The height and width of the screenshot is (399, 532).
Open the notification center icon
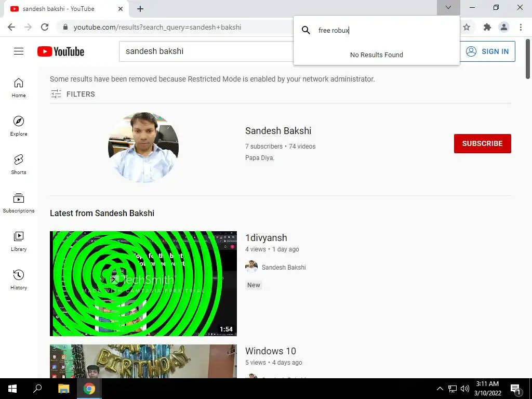(516, 389)
